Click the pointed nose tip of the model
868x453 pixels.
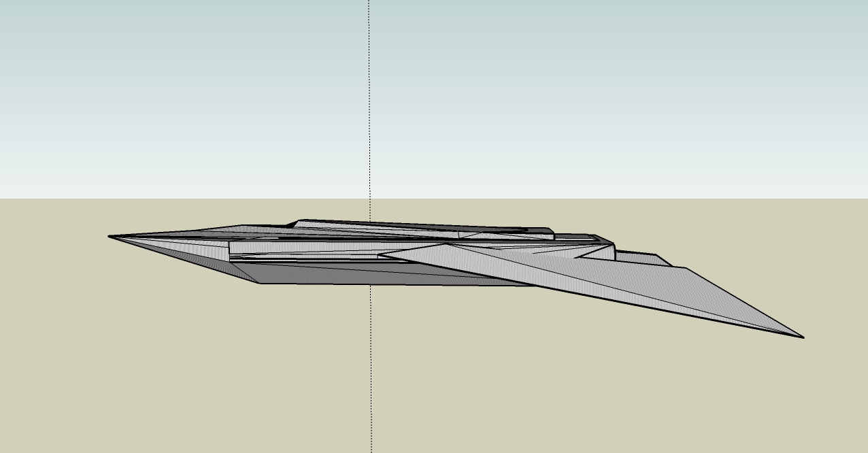coord(110,237)
